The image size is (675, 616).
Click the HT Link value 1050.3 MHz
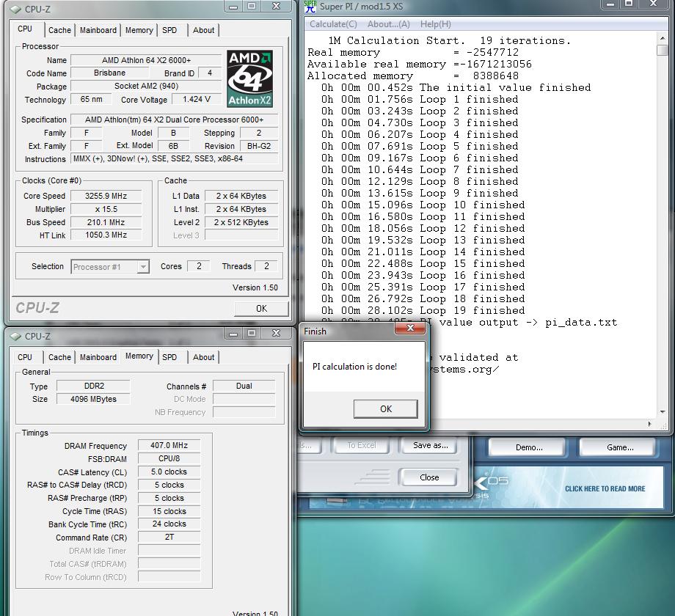point(106,235)
